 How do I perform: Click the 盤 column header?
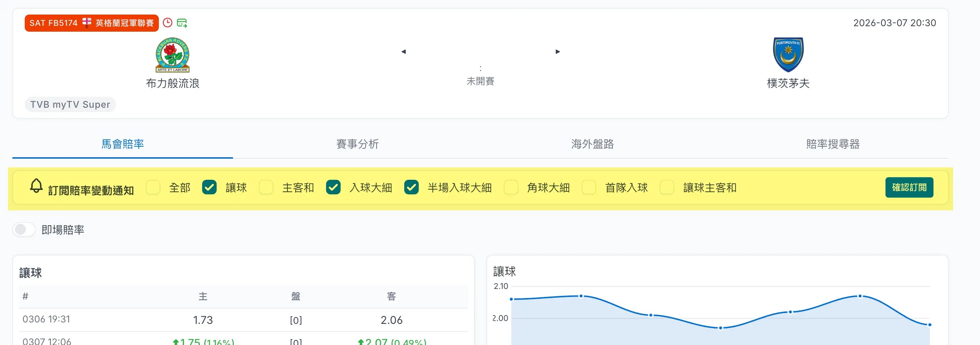tap(296, 296)
